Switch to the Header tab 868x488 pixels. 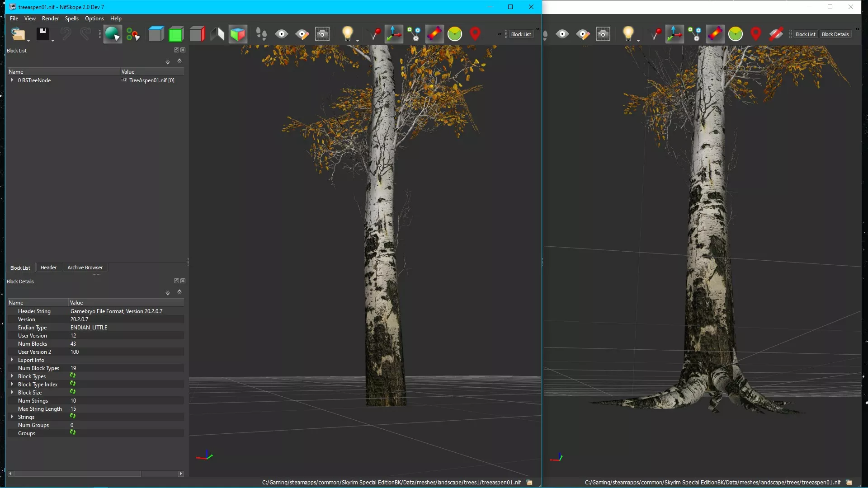tap(48, 267)
